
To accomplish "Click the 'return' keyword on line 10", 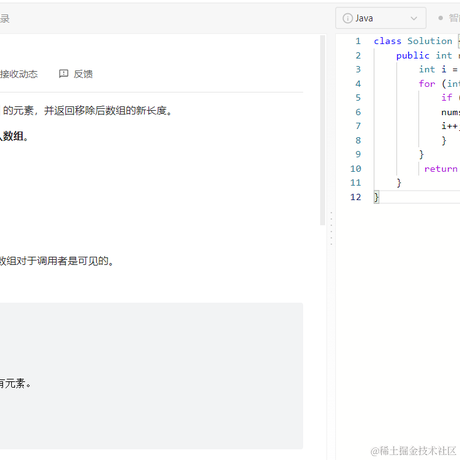I will [441, 169].
